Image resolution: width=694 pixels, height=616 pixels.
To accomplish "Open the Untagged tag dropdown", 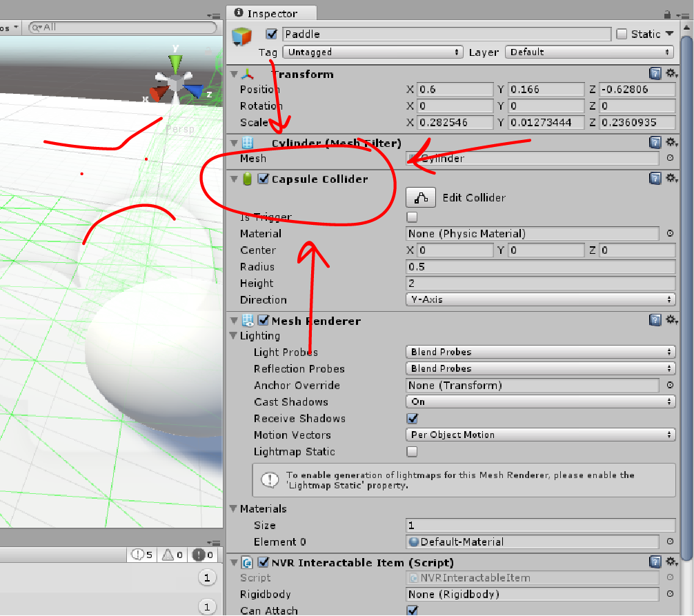I will tap(373, 52).
